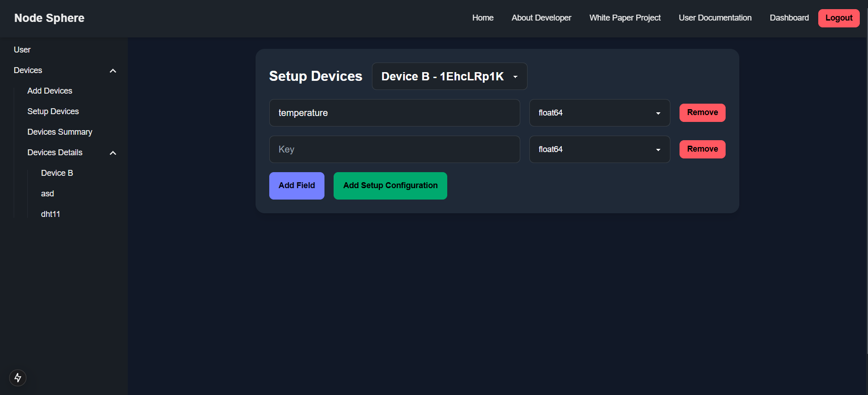The width and height of the screenshot is (868, 395).
Task: Remove the empty Key field row
Action: (x=702, y=149)
